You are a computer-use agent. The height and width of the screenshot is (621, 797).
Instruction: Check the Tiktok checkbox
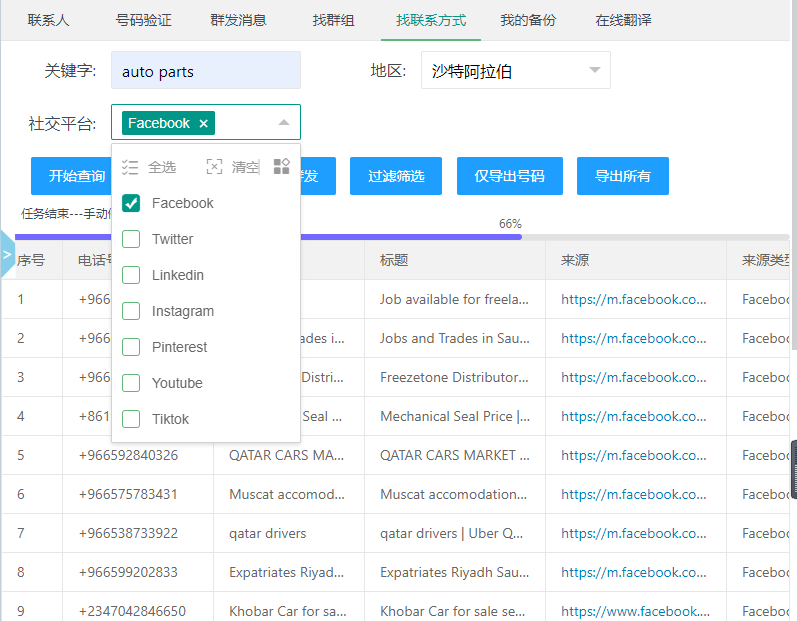point(131,419)
